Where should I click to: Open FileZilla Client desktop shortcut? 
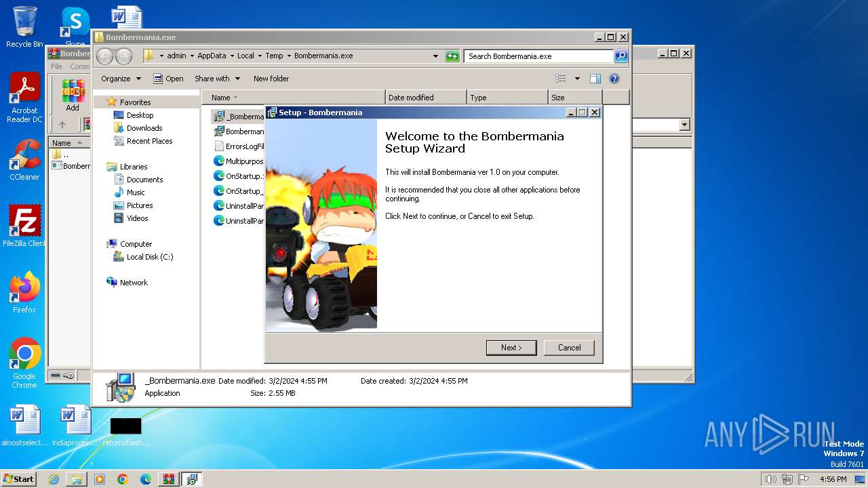click(x=24, y=226)
